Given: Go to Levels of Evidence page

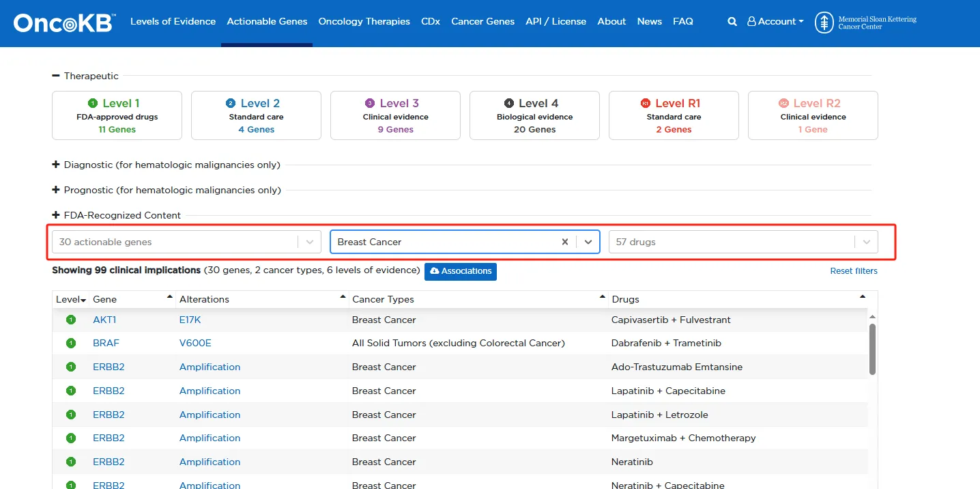Looking at the screenshot, I should [x=173, y=22].
